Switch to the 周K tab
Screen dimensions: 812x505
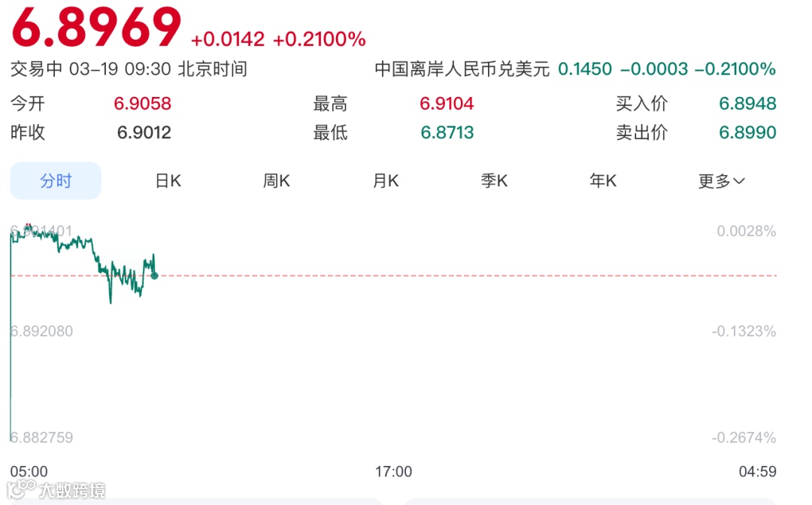point(275,180)
